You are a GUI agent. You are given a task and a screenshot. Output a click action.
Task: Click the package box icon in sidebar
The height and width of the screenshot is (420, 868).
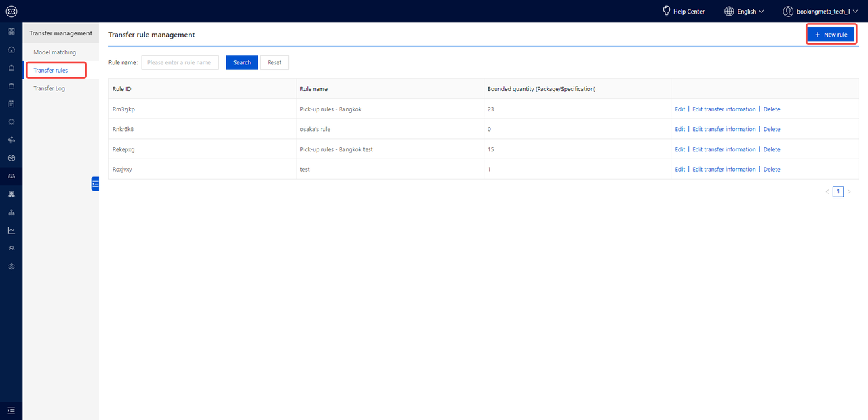(11, 158)
